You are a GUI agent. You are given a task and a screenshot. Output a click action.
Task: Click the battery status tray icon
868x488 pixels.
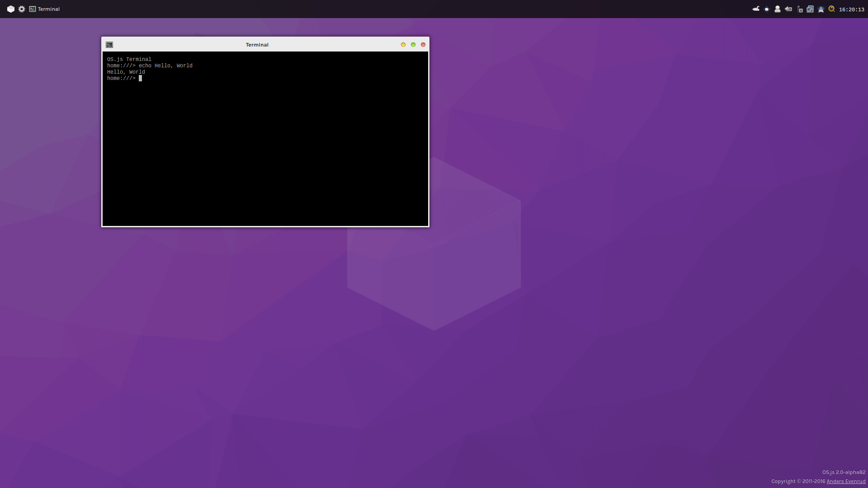point(799,9)
